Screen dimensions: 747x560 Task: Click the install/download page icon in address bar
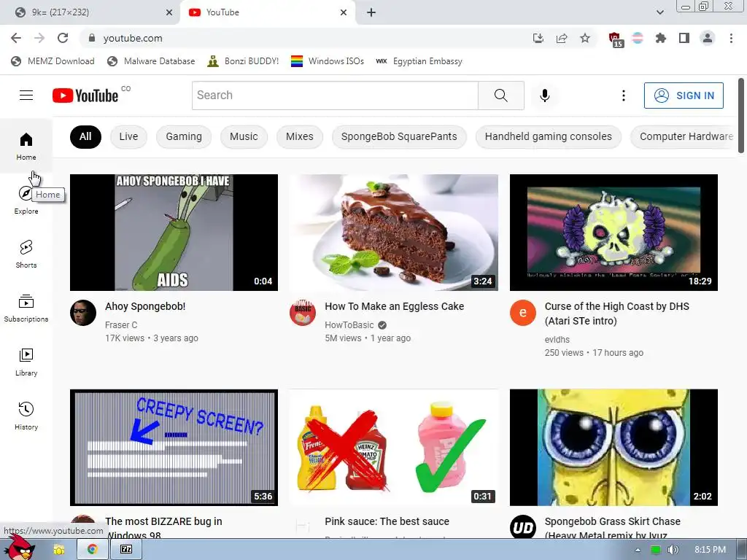pyautogui.click(x=538, y=38)
